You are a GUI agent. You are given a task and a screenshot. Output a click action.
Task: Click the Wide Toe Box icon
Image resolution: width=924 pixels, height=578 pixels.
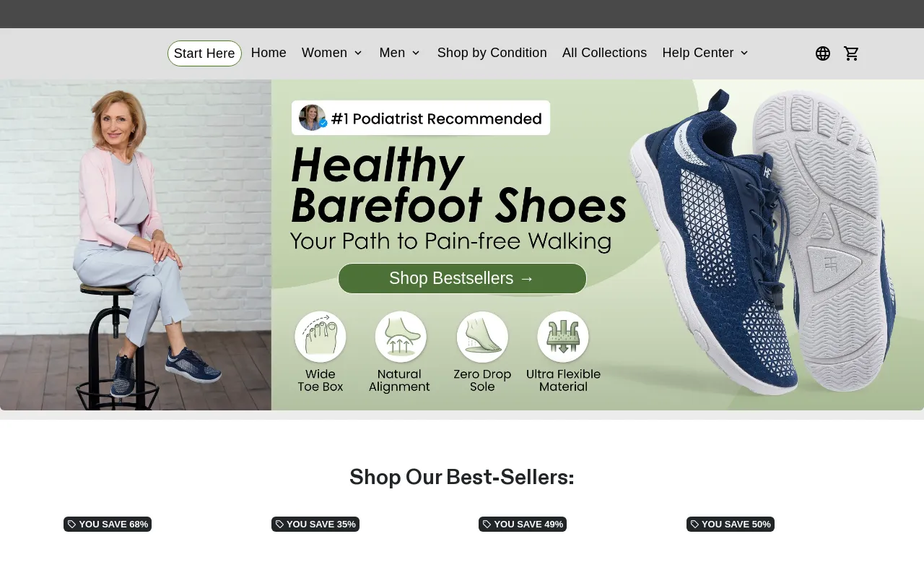pos(321,337)
